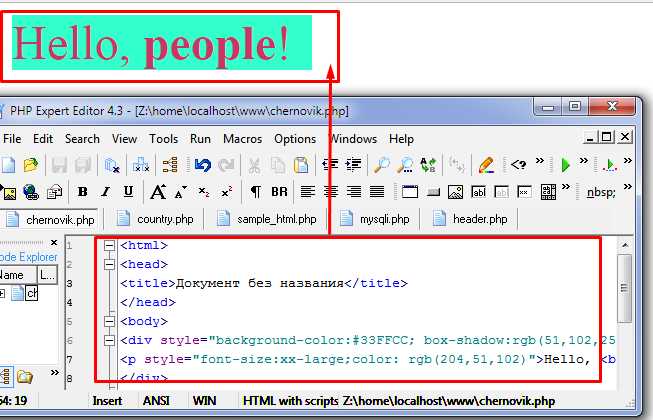Click the Find magnifier icon
This screenshot has width=653, height=420.
coord(381,165)
